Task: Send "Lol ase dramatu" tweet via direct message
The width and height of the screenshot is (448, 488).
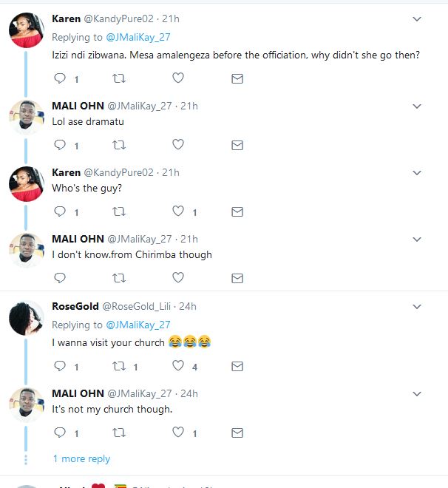Action: (x=237, y=145)
